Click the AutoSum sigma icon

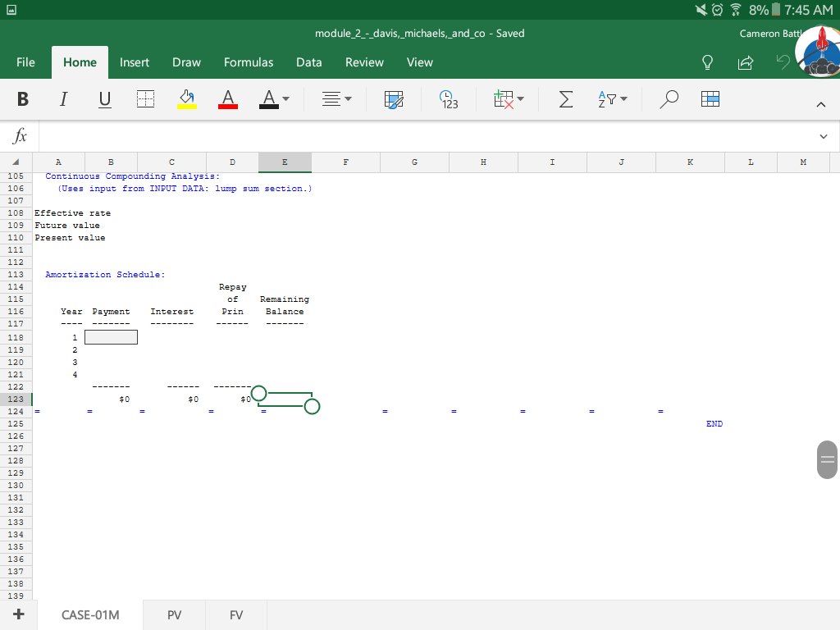(566, 99)
